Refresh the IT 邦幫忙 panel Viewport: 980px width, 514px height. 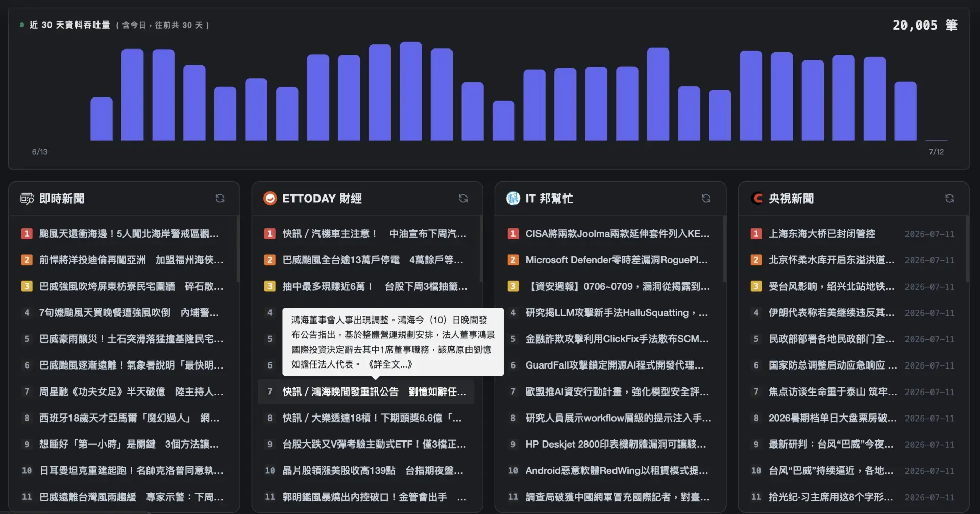click(706, 198)
